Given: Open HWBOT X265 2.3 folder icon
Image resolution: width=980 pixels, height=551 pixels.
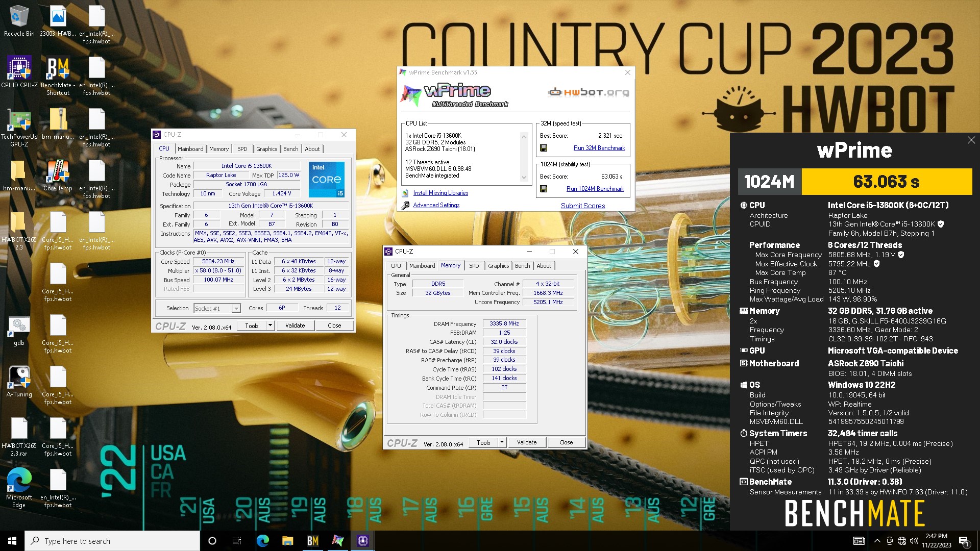Looking at the screenshot, I should coord(19,231).
